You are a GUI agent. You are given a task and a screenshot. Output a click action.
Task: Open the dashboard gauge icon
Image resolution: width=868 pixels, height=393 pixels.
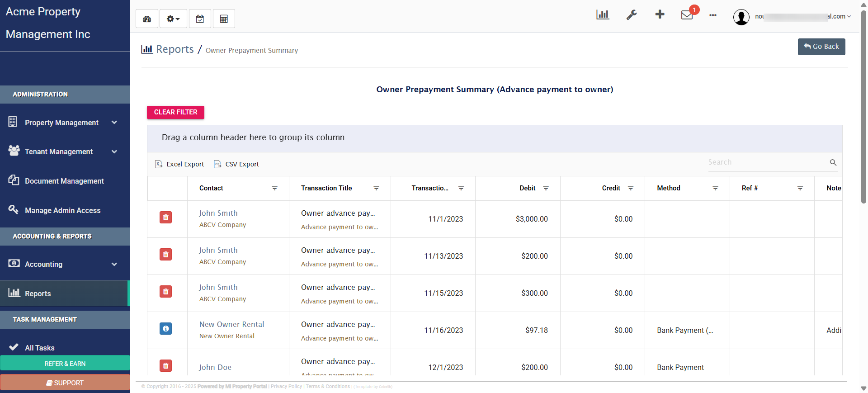coord(147,19)
